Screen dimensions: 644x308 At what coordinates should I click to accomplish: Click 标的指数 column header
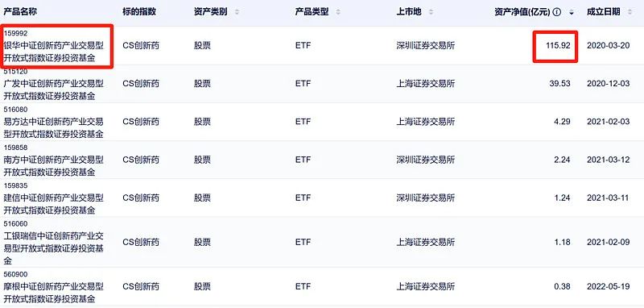(139, 12)
